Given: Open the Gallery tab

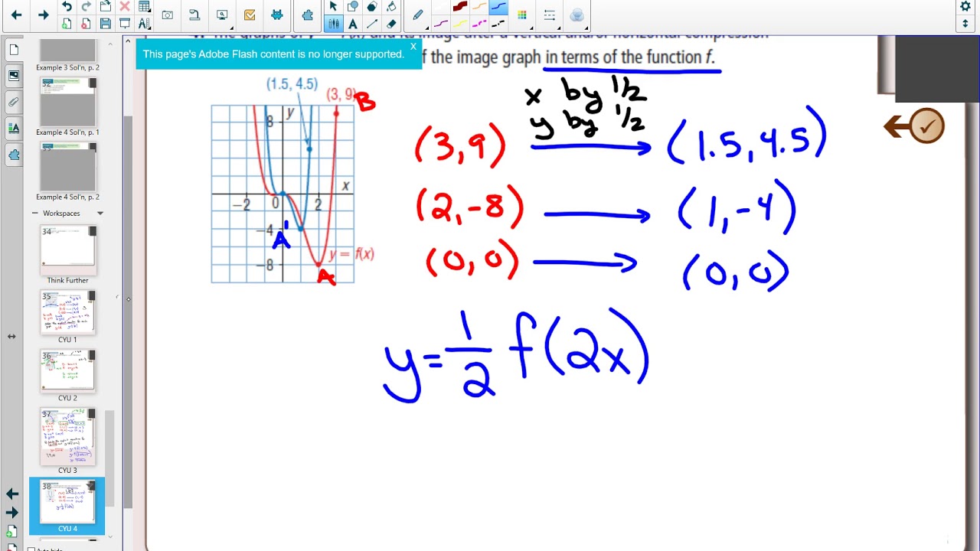Looking at the screenshot, I should coord(14,76).
